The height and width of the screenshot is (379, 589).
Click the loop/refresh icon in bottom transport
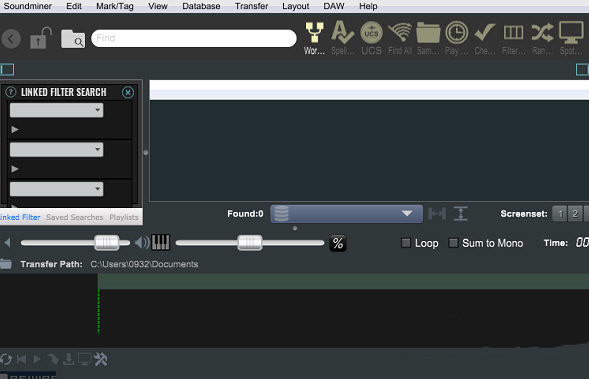tap(6, 359)
